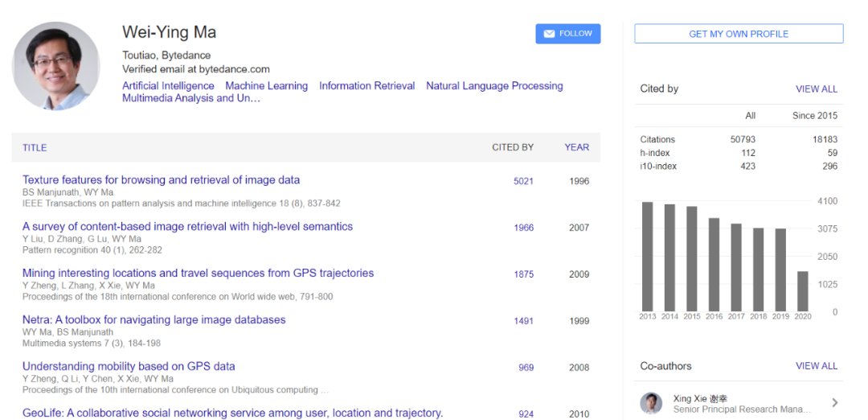Click Get My Own Profile button

click(x=739, y=34)
